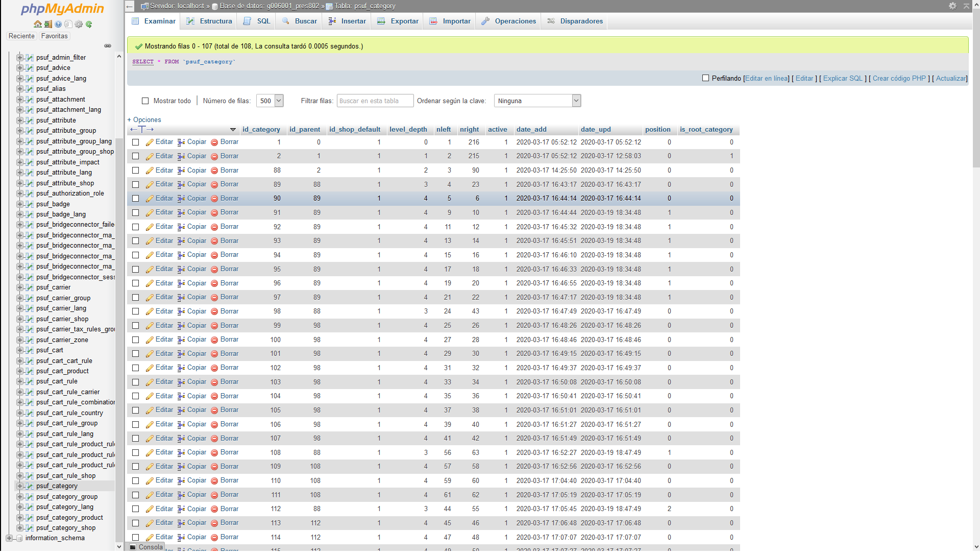
Task: Open phpMyAdmin documentation help icon
Action: [x=58, y=24]
